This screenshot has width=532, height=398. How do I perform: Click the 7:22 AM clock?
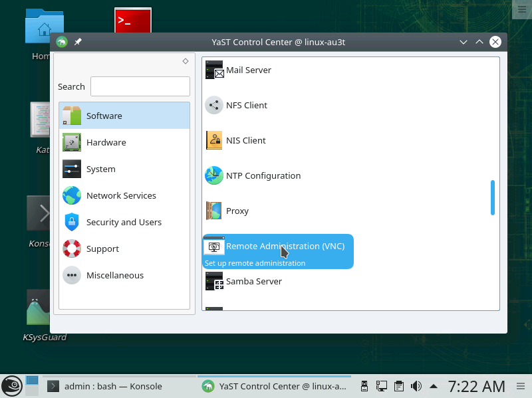pyautogui.click(x=476, y=386)
